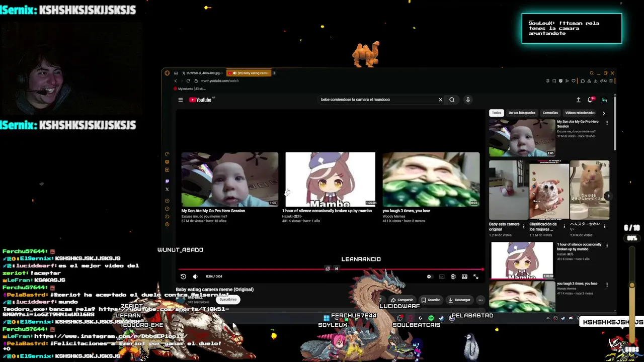This screenshot has width=644, height=362.
Task: Open the browser tab search magnifier
Action: point(592,73)
